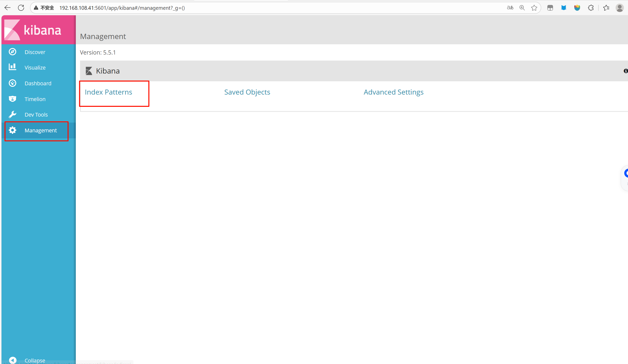Screen dimensions: 628x364
Task: Open Timelion via its bear icon
Action: [x=13, y=99]
